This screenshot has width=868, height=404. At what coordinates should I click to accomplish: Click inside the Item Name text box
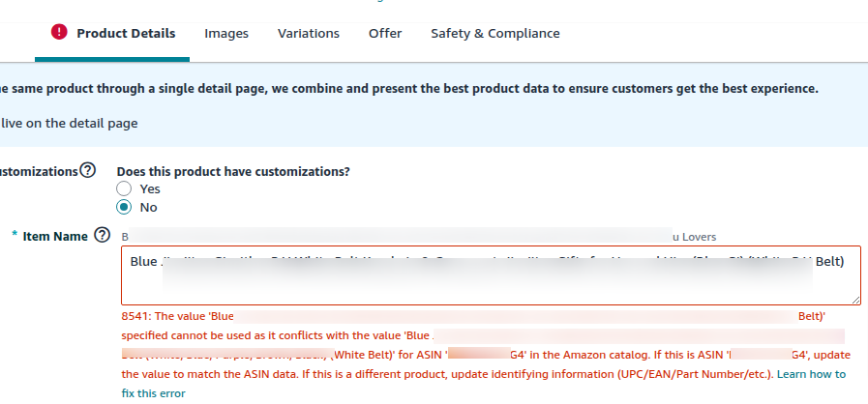click(491, 275)
